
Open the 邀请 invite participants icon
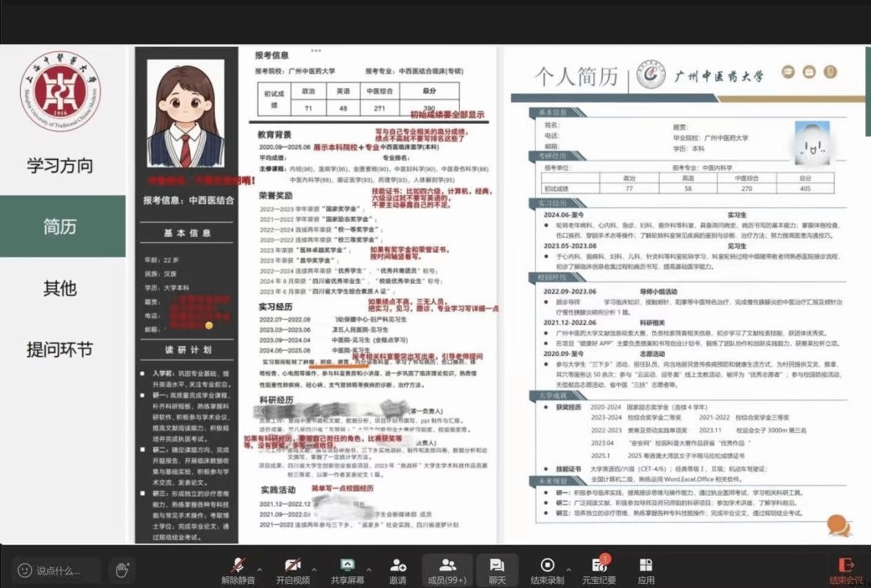[x=398, y=565]
